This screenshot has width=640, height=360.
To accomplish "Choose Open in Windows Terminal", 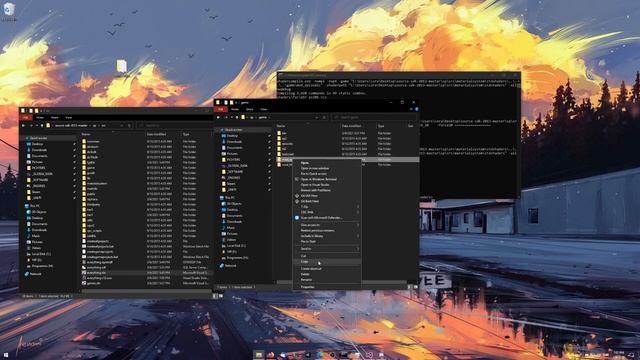I will pyautogui.click(x=327, y=179).
